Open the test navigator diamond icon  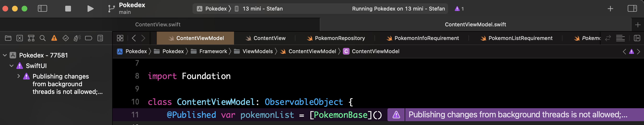coord(65,38)
